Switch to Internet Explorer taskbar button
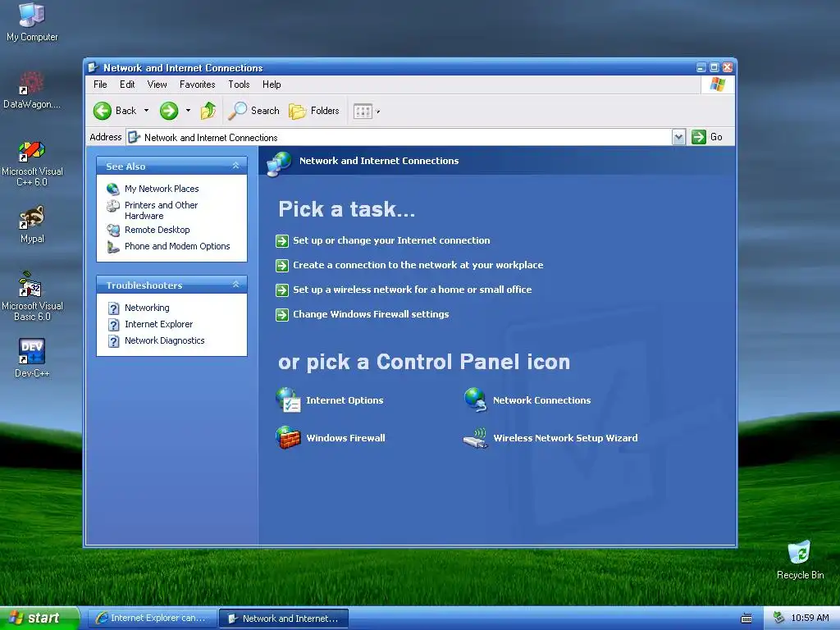This screenshot has width=840, height=630. click(x=152, y=619)
